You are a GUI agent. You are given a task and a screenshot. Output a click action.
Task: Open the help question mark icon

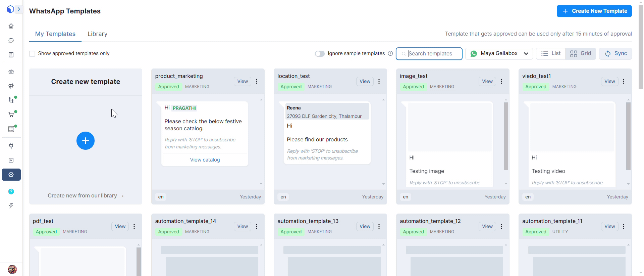tap(11, 191)
